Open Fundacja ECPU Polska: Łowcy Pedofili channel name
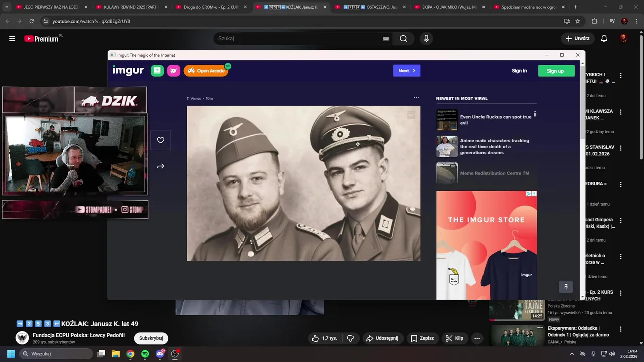Image resolution: width=644 pixels, height=362 pixels. pyautogui.click(x=78, y=335)
